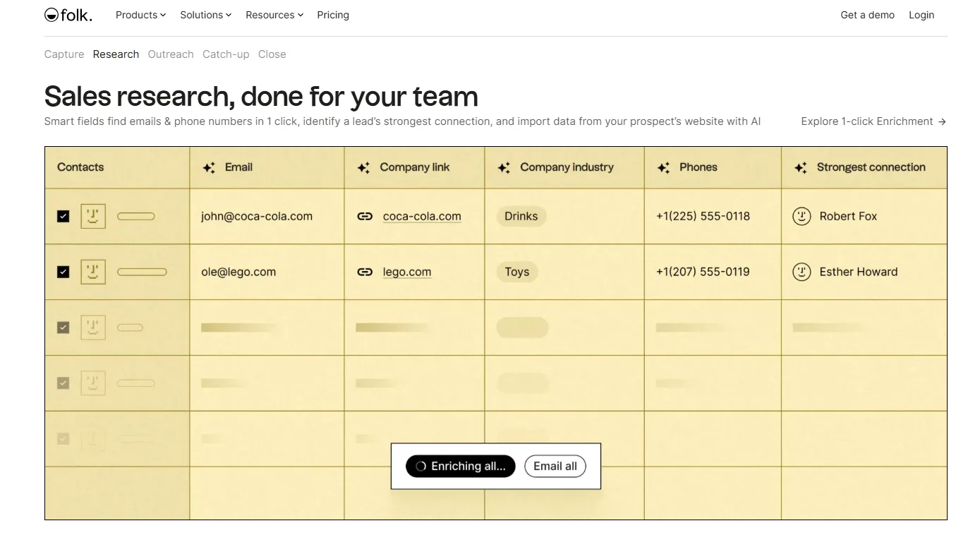Click the link icon next to lego.com
The width and height of the screenshot is (980, 540).
click(x=365, y=272)
